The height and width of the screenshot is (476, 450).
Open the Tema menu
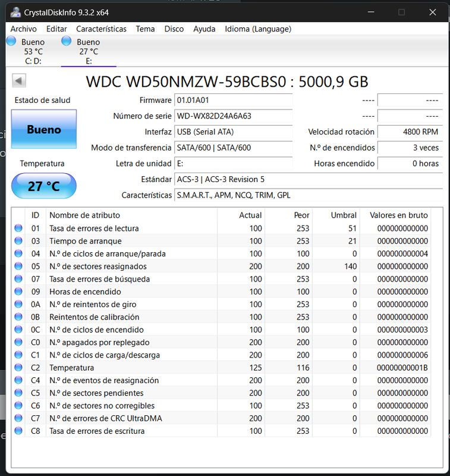click(x=145, y=29)
